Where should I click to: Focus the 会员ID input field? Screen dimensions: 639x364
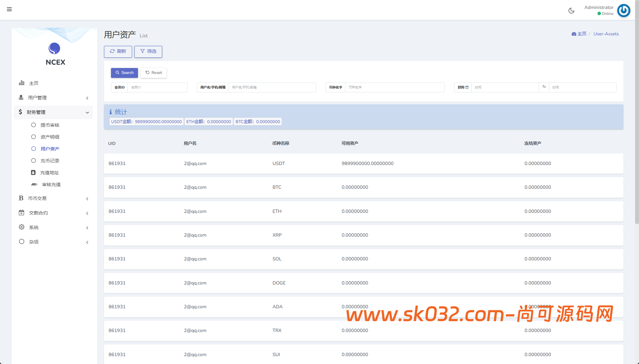pyautogui.click(x=158, y=87)
